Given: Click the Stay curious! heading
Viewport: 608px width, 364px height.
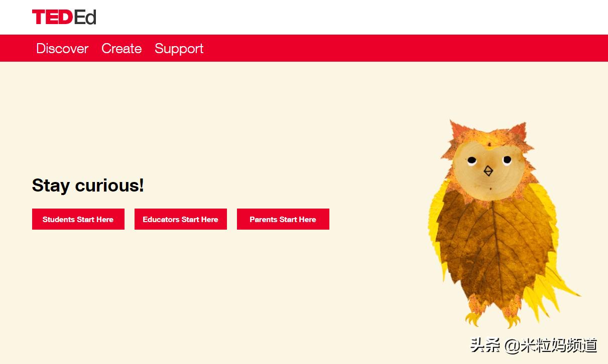Looking at the screenshot, I should click(88, 186).
